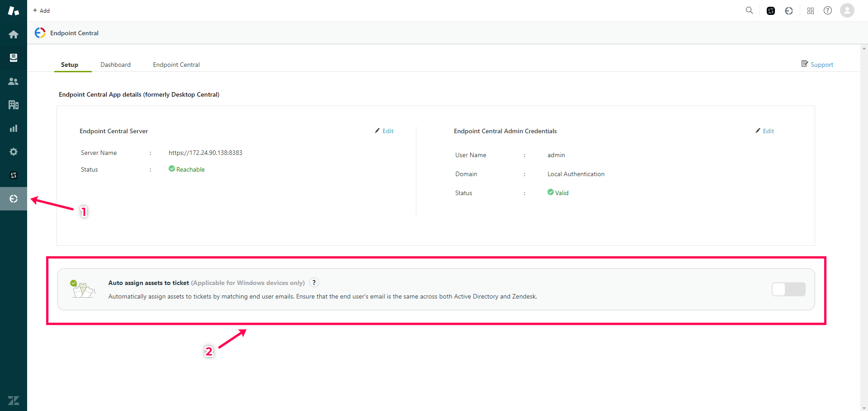Screen dimensions: 868x411
Task: Open the Admin settings gear in the sidebar
Action: coord(14,152)
